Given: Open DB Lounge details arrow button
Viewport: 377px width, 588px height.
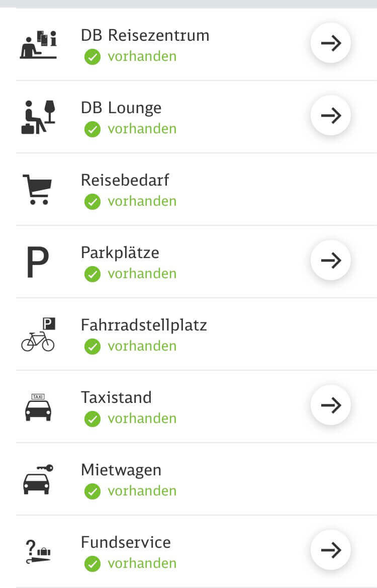Looking at the screenshot, I should tap(331, 116).
